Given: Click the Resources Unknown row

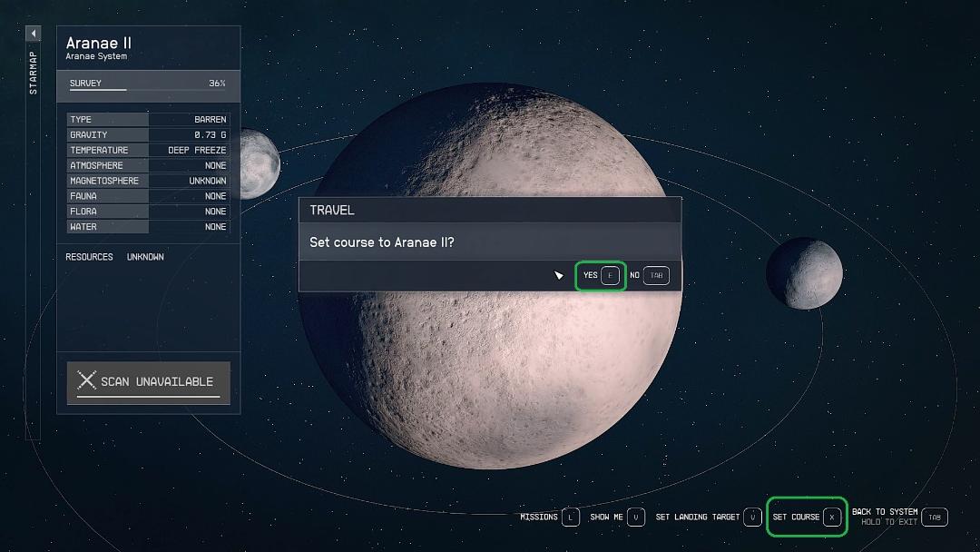Looking at the screenshot, I should pos(115,257).
